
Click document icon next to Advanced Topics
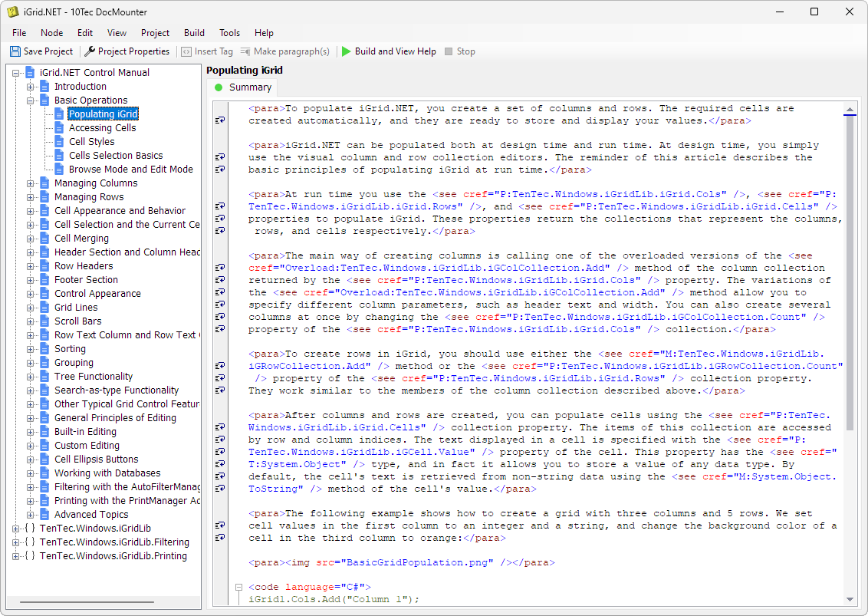coord(44,515)
